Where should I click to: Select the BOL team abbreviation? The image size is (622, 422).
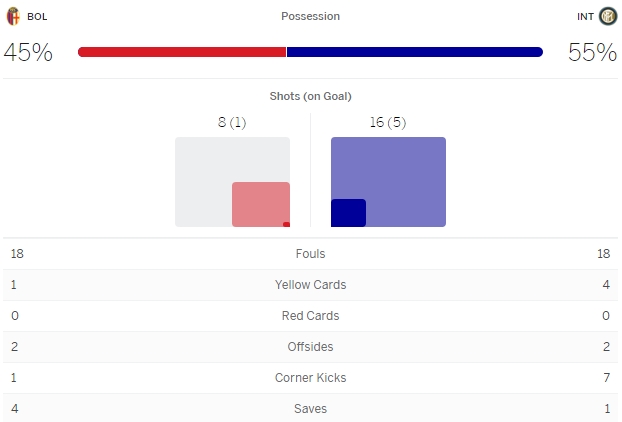(x=37, y=17)
